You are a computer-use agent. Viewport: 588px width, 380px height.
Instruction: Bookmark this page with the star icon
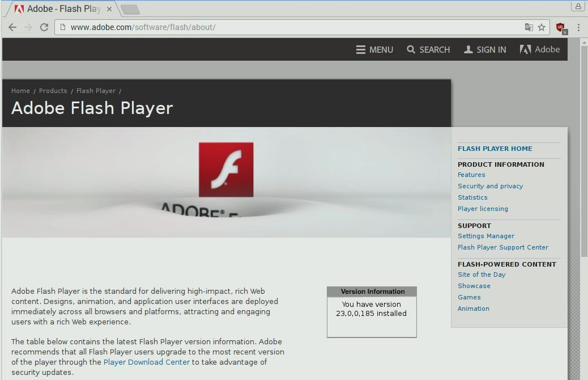click(542, 27)
